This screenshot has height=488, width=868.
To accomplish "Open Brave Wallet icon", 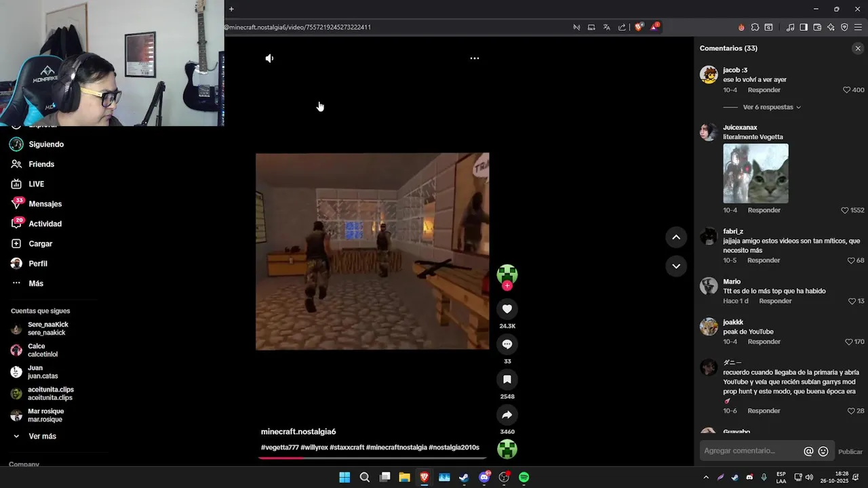I will pos(817,27).
